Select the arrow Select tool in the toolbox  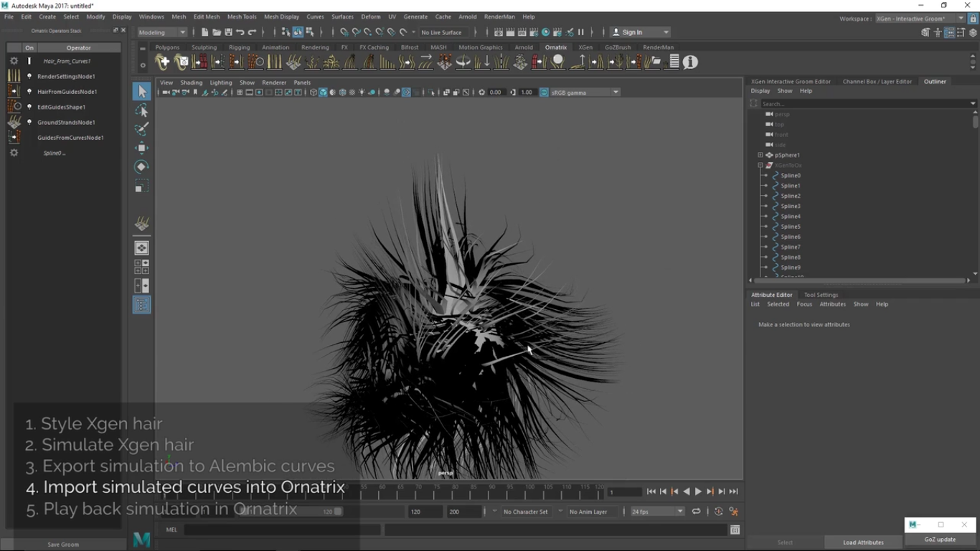coord(141,91)
